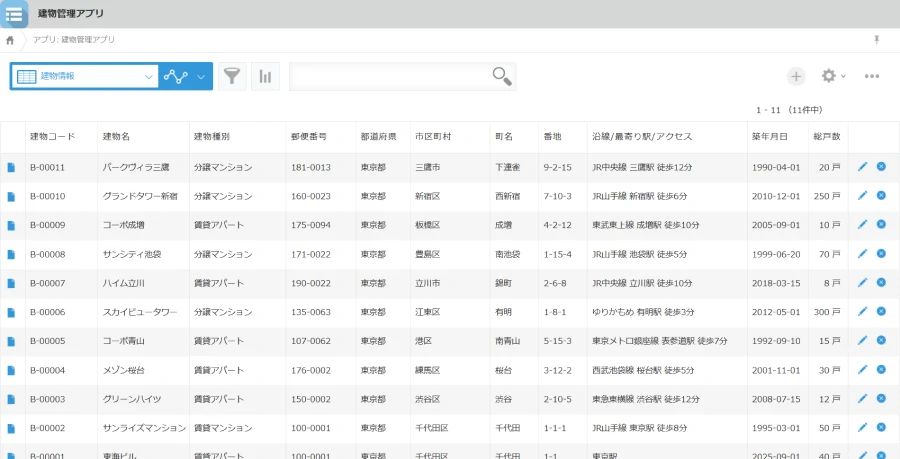Edit the コーポ青山 record with pencil
Viewport: 900px width, 459px height.
862,340
